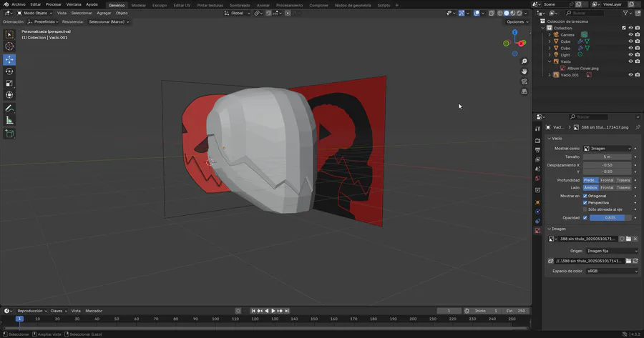Image resolution: width=644 pixels, height=338 pixels.
Task: Select the Scale tool
Action: pyautogui.click(x=9, y=84)
